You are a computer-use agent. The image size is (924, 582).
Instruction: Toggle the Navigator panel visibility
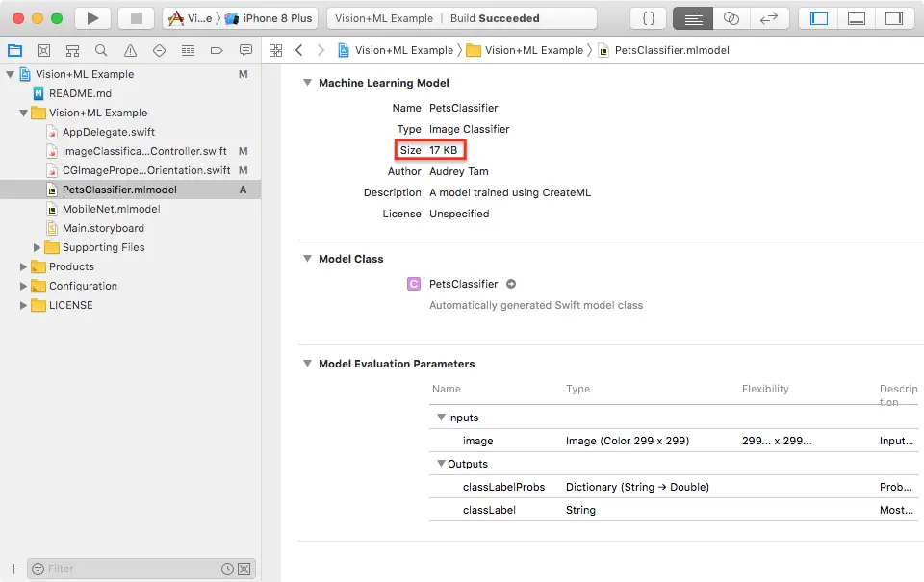(818, 18)
